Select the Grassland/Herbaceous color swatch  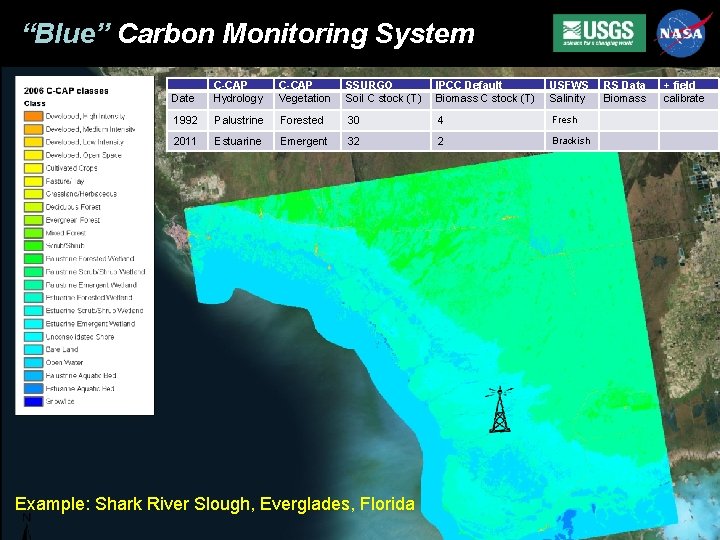click(x=34, y=194)
